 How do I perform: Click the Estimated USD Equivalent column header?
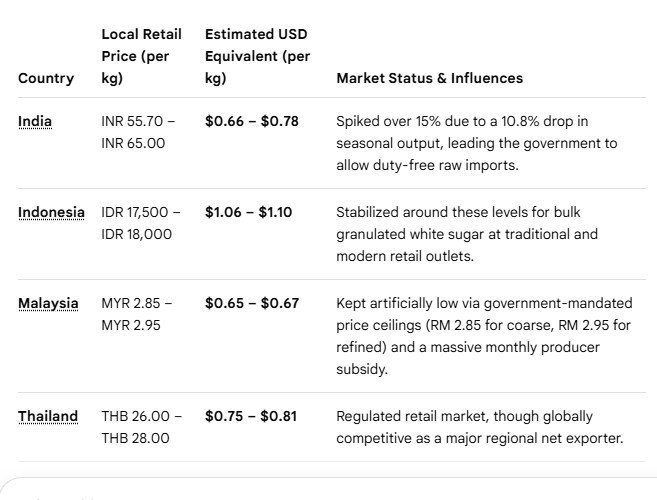(257, 56)
